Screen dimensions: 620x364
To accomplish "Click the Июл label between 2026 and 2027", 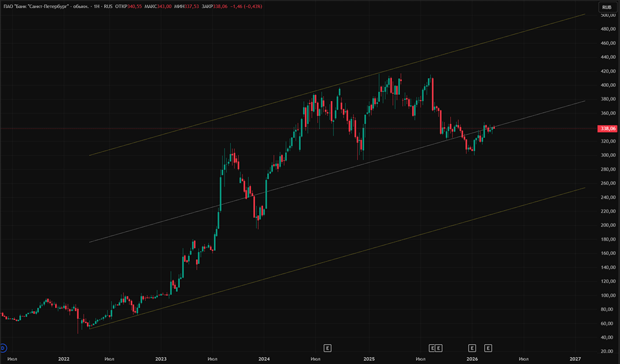I will tap(523, 359).
